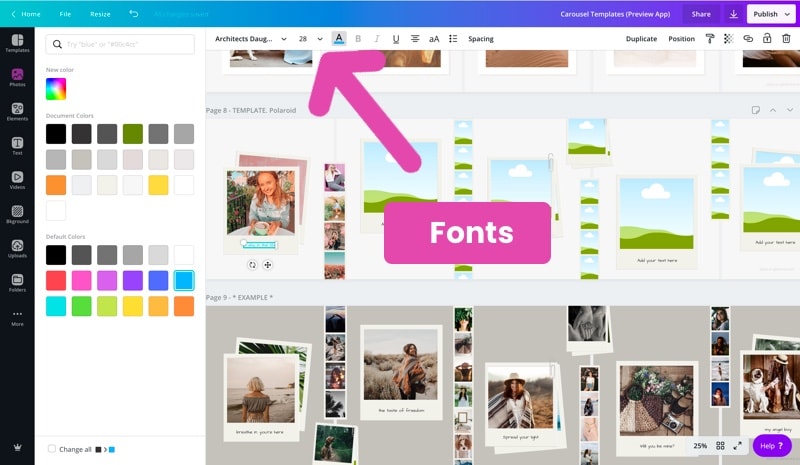Pick the purple default color swatch
Viewport: 800px width, 465px height.
tap(133, 280)
